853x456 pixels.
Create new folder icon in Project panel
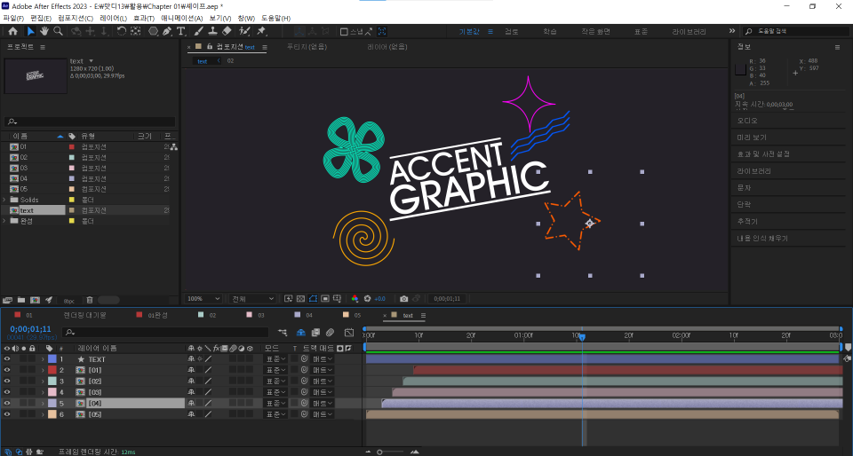pos(21,300)
